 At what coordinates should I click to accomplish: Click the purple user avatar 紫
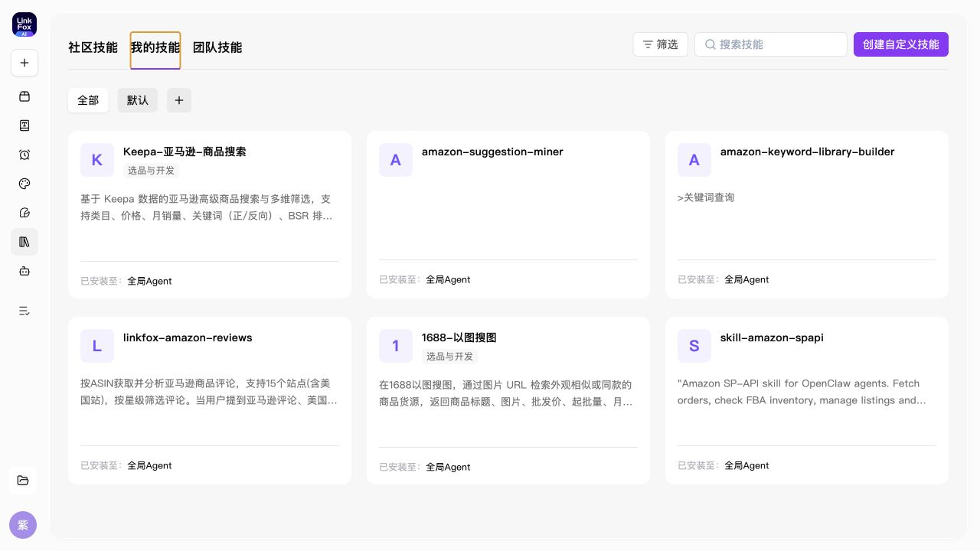(23, 525)
